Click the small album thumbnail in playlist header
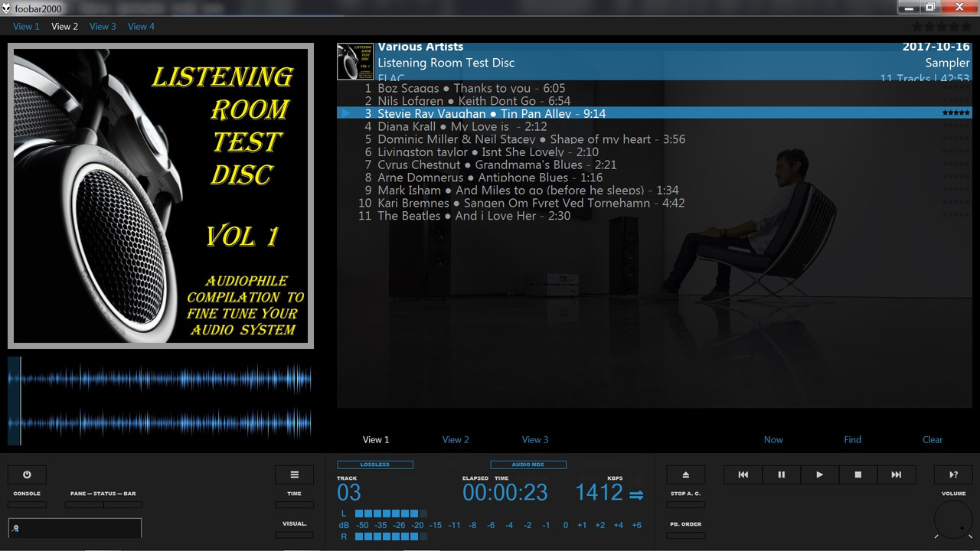The image size is (980, 551). click(x=355, y=61)
